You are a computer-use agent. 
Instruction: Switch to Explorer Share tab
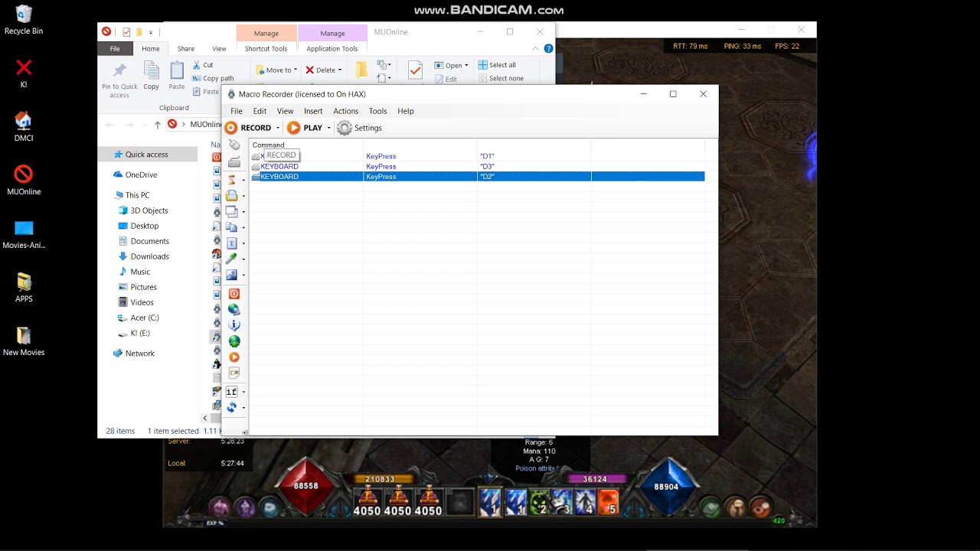(x=186, y=48)
